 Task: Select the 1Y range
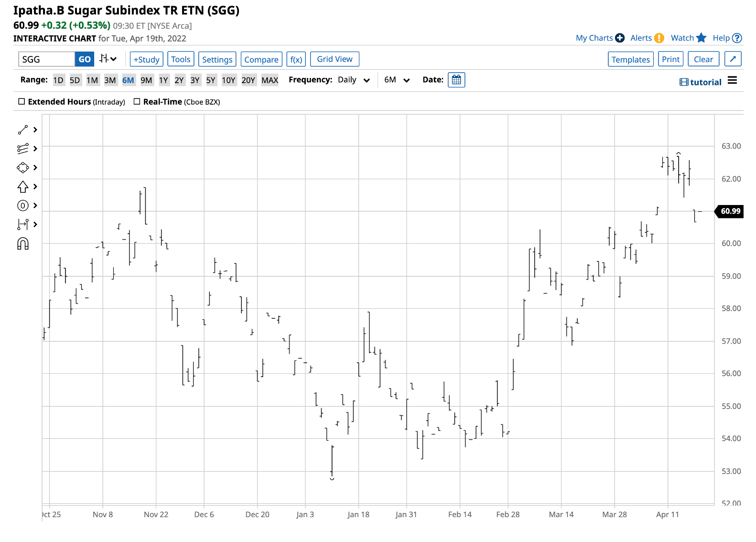pos(163,80)
